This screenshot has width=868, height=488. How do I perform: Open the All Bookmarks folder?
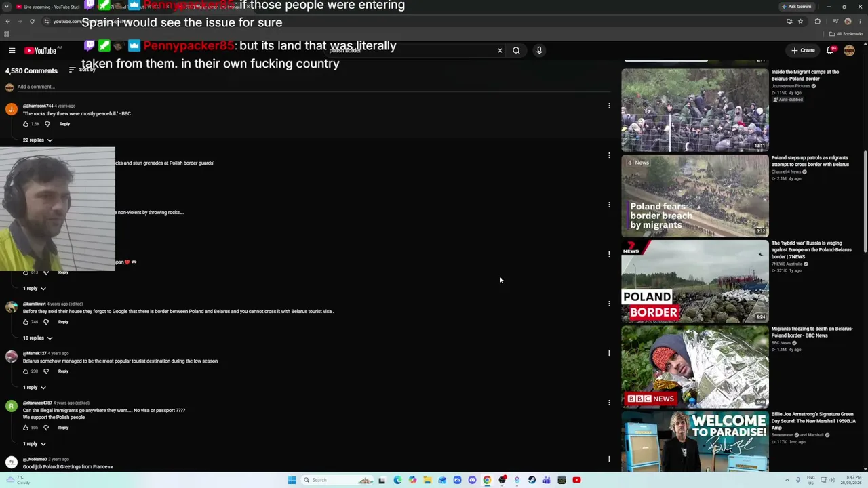[x=846, y=34]
